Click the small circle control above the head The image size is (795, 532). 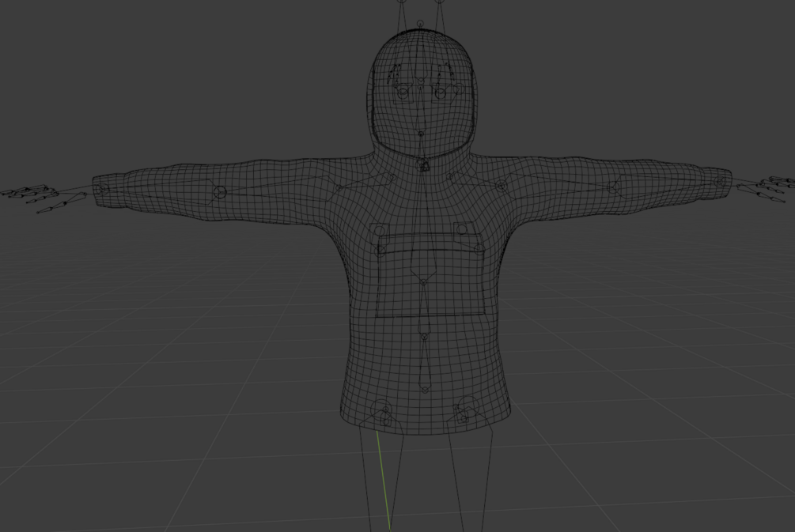[420, 24]
